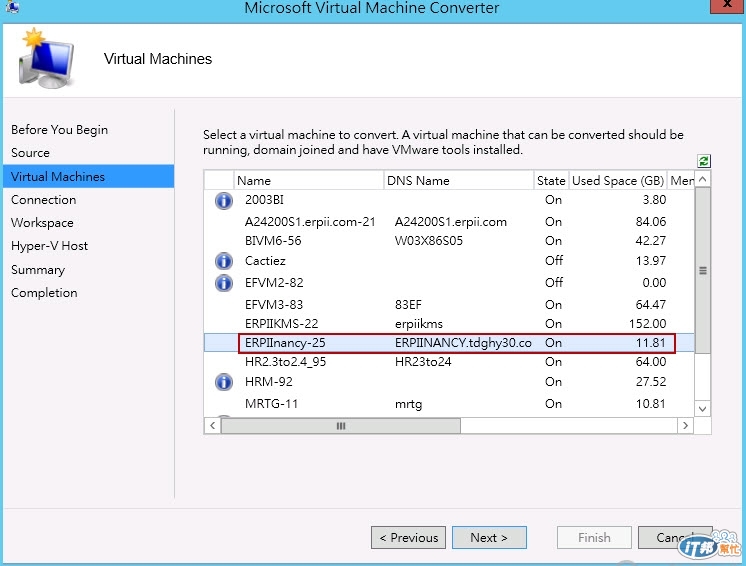Click info icon beside EFVM2-82

click(x=224, y=283)
